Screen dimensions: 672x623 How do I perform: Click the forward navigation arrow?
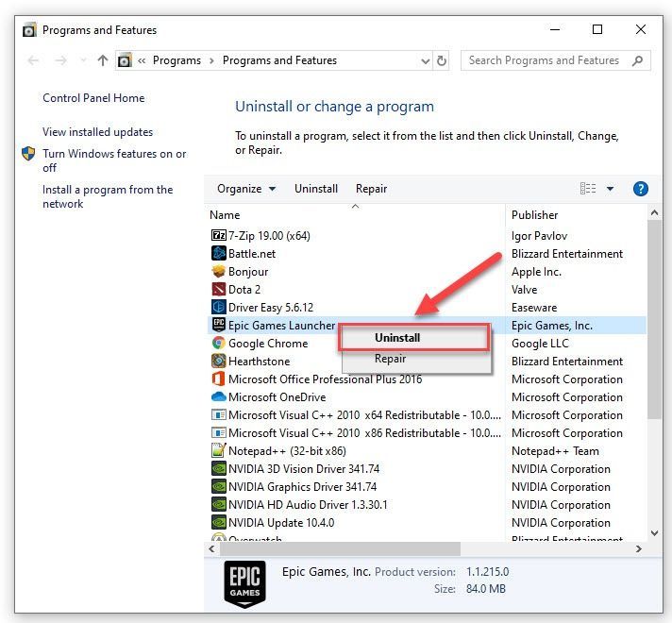click(60, 60)
